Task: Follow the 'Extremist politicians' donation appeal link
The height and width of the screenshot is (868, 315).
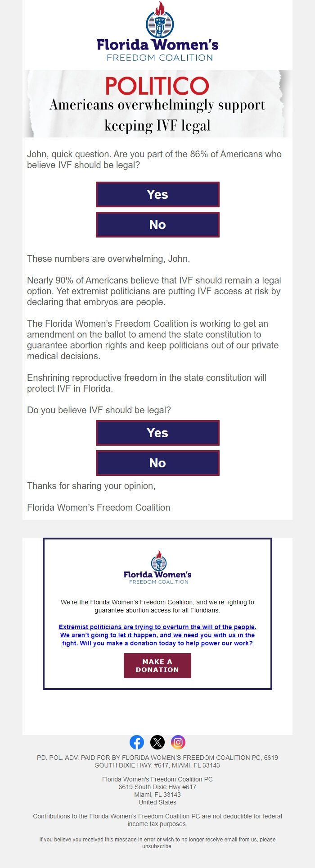Action: tap(157, 635)
